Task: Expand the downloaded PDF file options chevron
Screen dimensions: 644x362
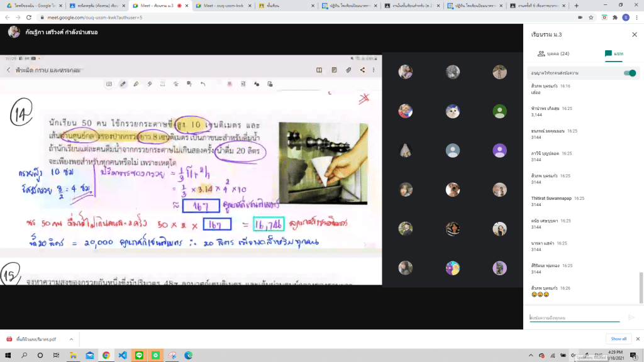Action: point(71,339)
